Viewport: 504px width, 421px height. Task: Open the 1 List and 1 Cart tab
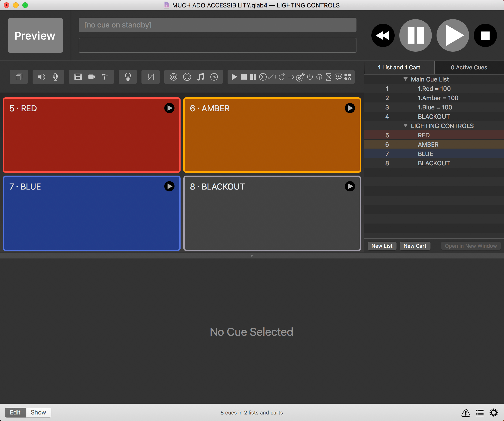(x=399, y=68)
